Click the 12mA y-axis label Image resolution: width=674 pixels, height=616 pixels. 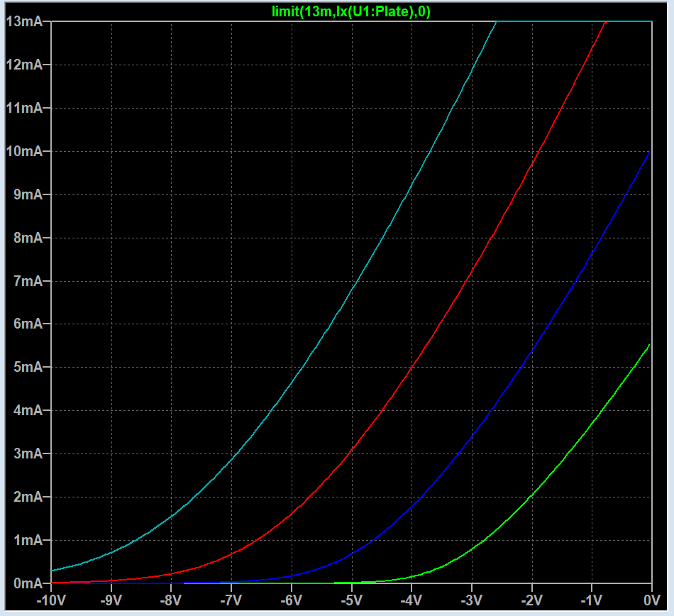coord(24,65)
